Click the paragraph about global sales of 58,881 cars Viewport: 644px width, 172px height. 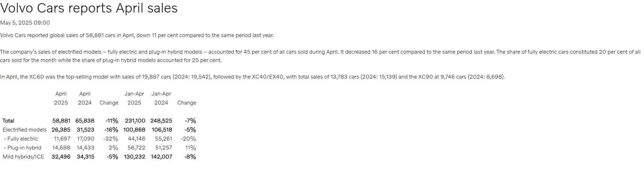tap(137, 35)
